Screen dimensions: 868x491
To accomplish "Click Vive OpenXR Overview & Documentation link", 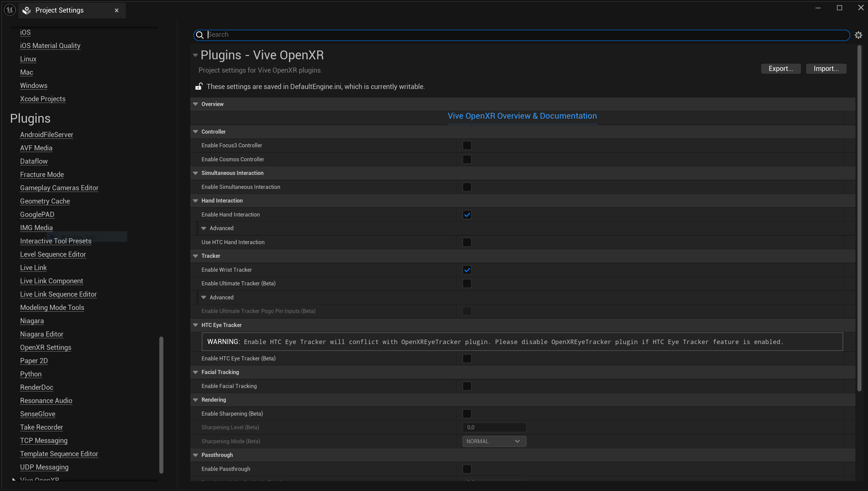I will [522, 116].
